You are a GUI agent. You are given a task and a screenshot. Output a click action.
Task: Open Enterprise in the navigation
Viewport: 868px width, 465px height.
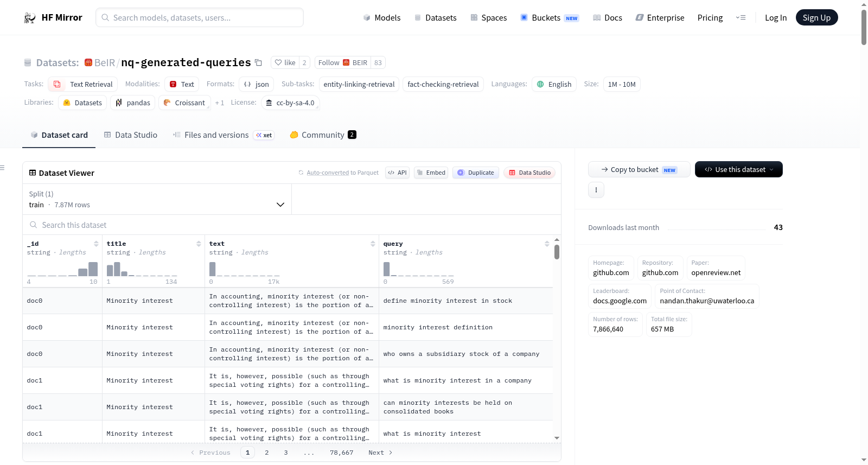coord(660,18)
